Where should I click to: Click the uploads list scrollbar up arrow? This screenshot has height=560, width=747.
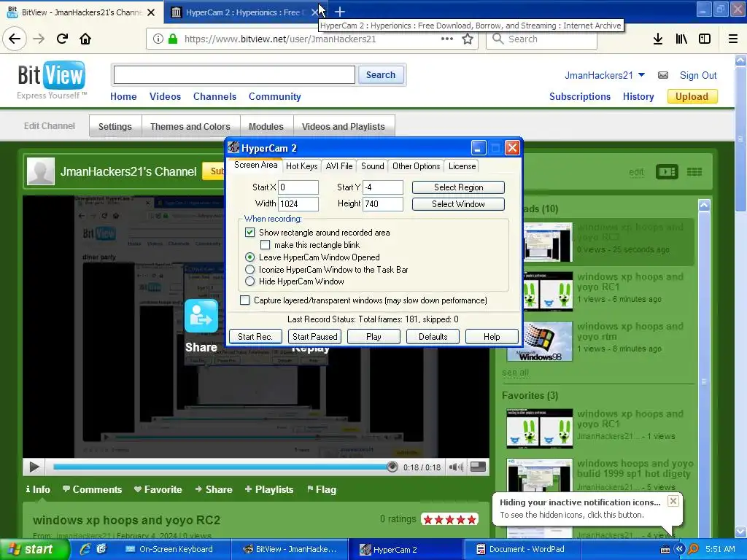click(704, 205)
